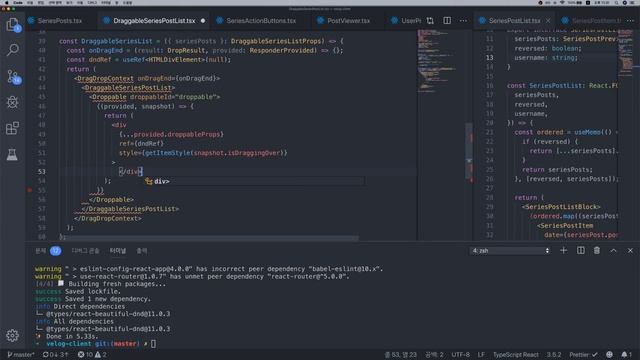Click the right editor minimap
The image size is (640, 360).
tap(625, 52)
